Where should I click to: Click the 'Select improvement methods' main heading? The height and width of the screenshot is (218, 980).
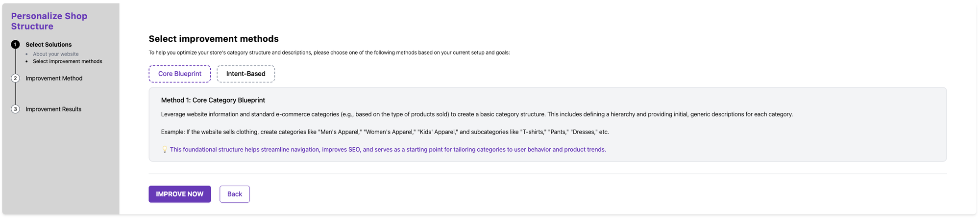(214, 39)
